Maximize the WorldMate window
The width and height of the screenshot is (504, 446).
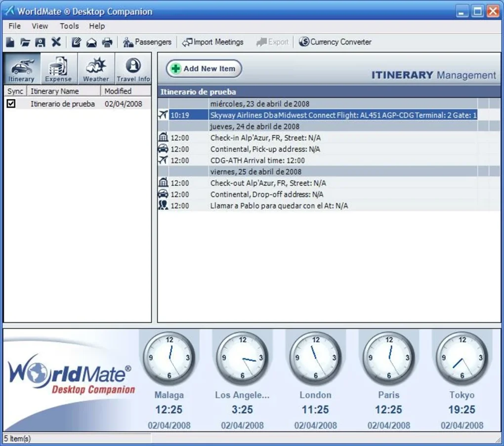(477, 11)
